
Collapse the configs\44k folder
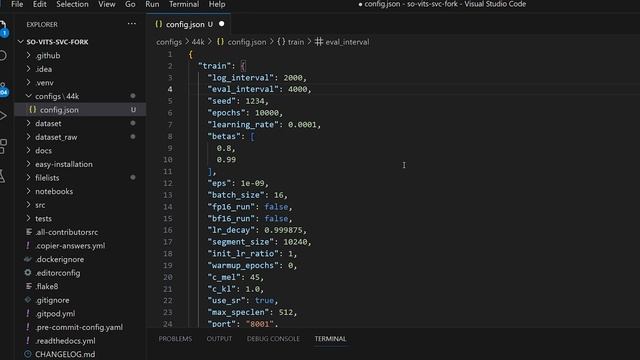coord(57,96)
